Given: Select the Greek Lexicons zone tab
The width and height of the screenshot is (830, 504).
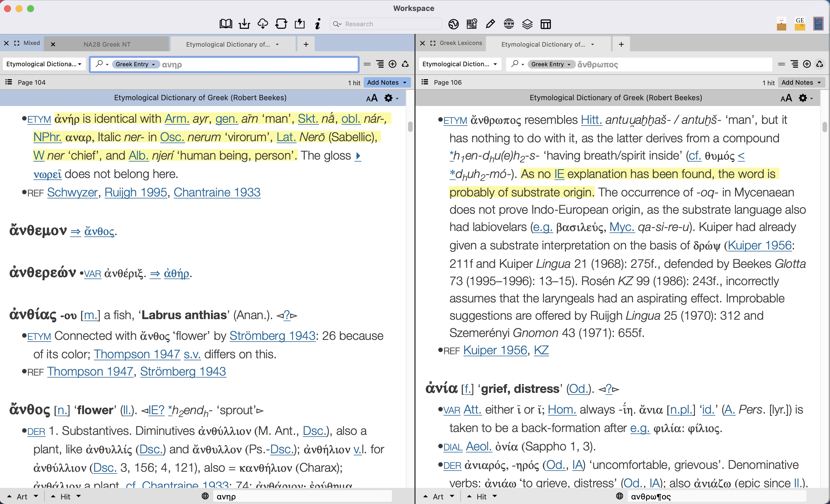Looking at the screenshot, I should click(461, 43).
